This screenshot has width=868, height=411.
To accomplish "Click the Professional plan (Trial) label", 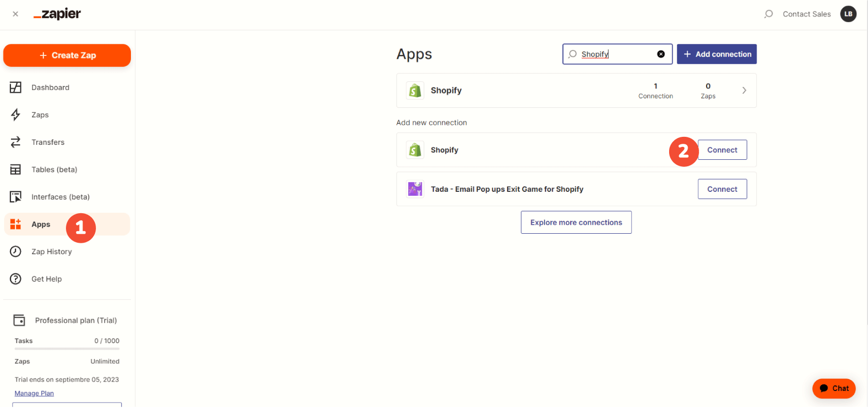I will pos(76,320).
